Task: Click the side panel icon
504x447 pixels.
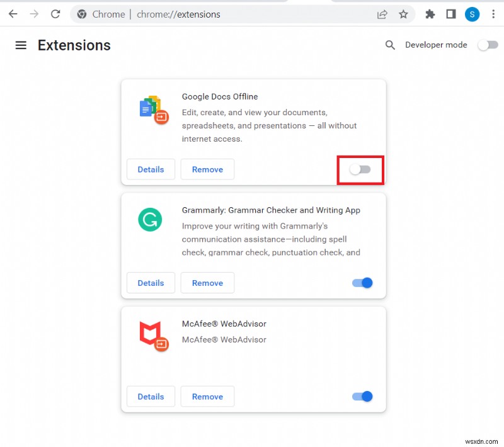Action: [x=451, y=14]
